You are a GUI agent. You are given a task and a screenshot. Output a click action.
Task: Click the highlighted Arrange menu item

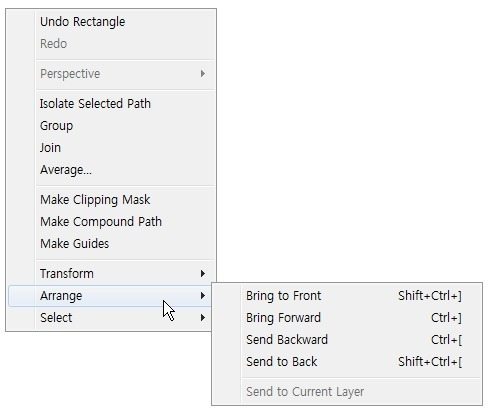point(111,296)
